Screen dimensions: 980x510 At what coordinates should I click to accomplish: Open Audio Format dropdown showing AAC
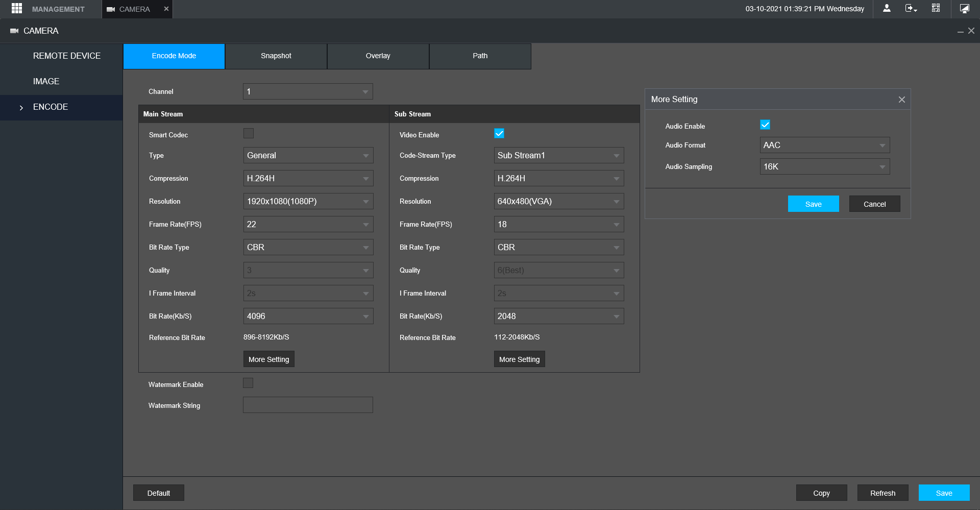[x=825, y=145]
